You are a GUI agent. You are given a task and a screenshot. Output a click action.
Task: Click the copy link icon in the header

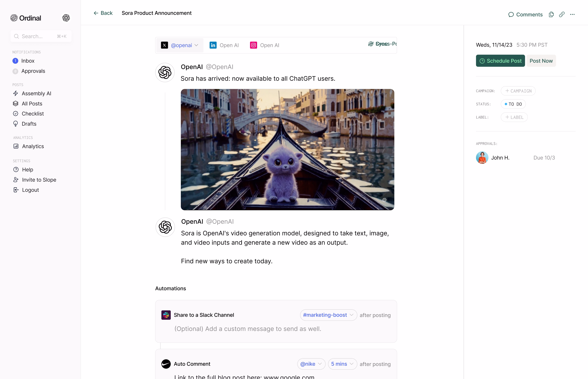(562, 14)
